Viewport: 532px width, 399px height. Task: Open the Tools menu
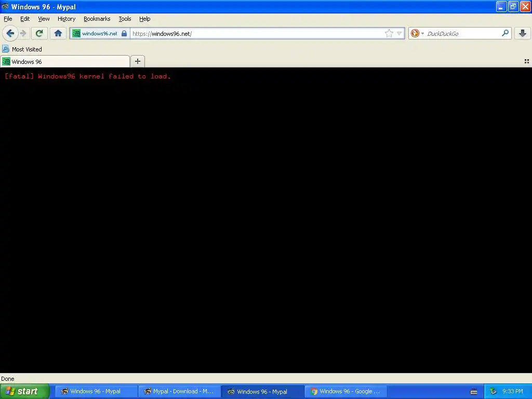(x=125, y=19)
